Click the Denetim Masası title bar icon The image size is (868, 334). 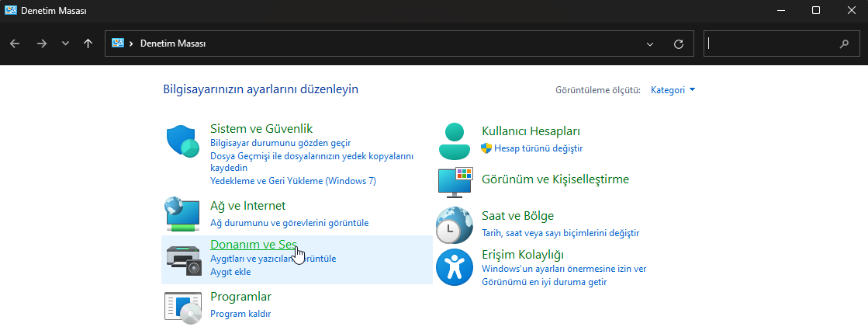point(11,11)
